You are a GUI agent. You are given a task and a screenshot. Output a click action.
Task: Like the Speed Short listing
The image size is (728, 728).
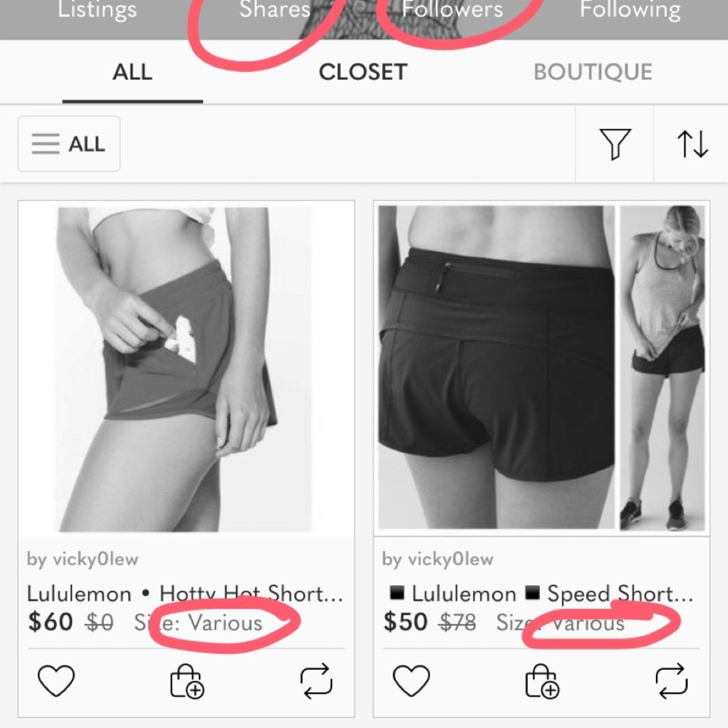pos(411,681)
